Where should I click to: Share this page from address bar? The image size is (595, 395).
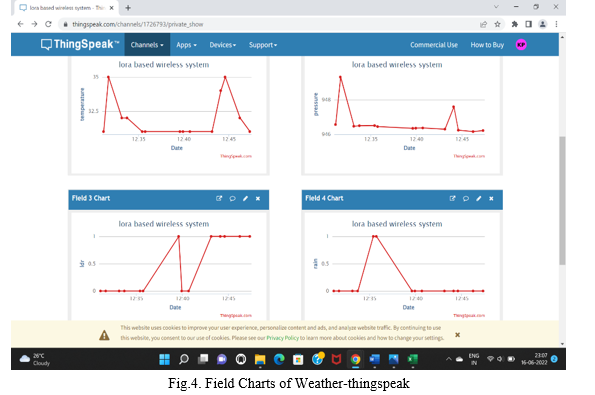483,24
